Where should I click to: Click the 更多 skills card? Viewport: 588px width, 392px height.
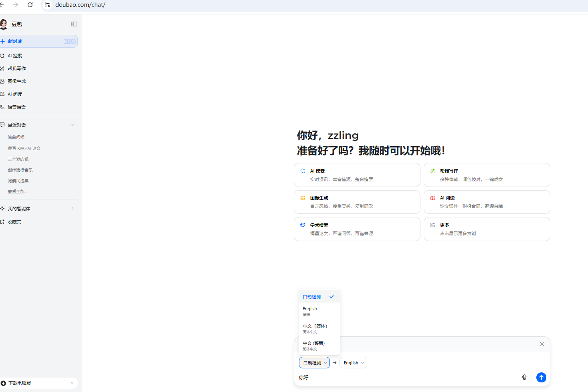487,229
